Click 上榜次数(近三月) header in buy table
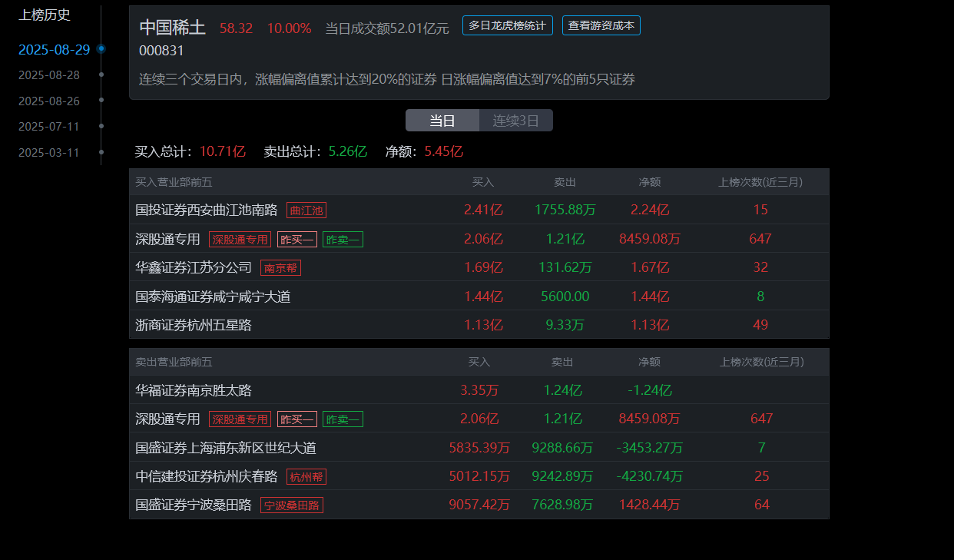Image resolution: width=954 pixels, height=560 pixels. (760, 182)
